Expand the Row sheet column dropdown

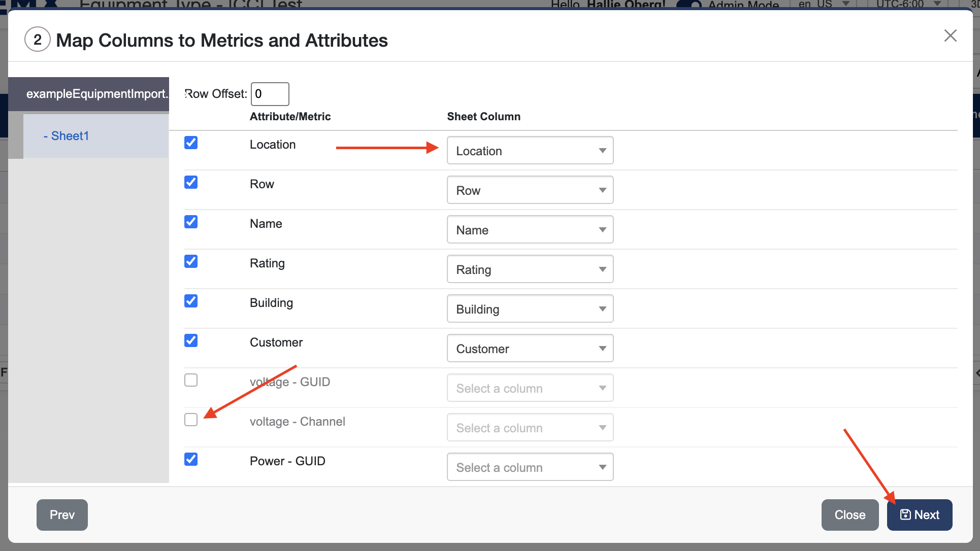(x=530, y=190)
